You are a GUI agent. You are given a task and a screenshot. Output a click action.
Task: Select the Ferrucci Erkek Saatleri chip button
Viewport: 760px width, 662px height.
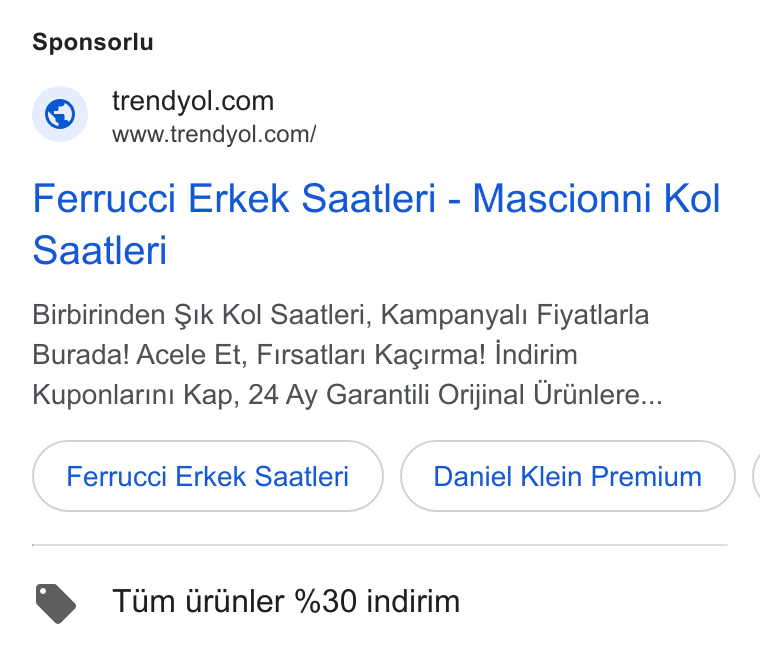coord(207,476)
